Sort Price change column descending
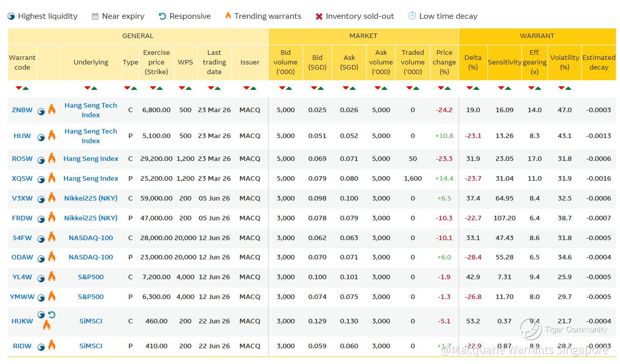Screen dimensions: 620x364 tap(441, 88)
